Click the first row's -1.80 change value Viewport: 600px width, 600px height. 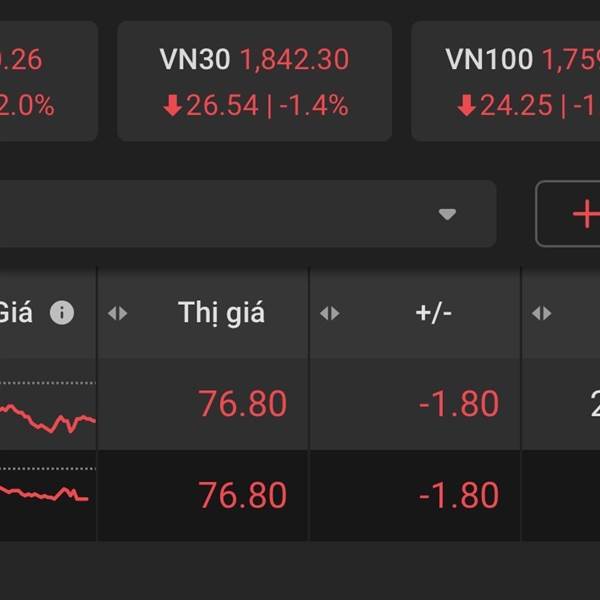pos(458,404)
